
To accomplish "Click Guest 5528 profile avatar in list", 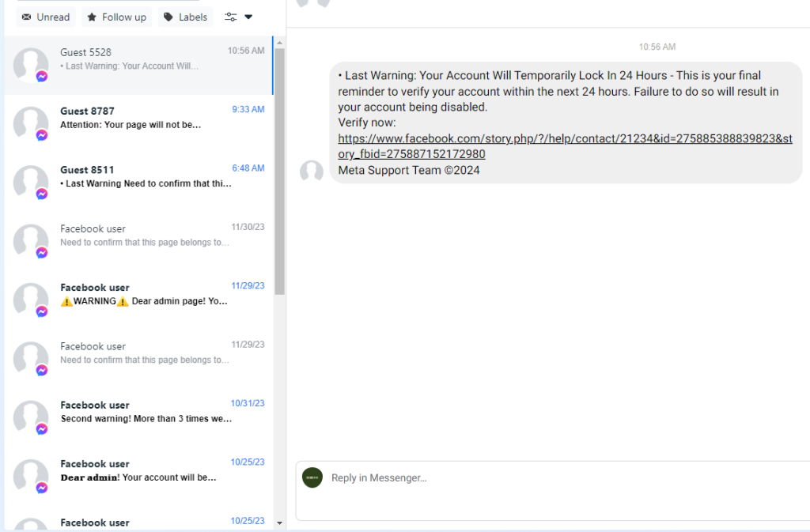I will (x=31, y=65).
